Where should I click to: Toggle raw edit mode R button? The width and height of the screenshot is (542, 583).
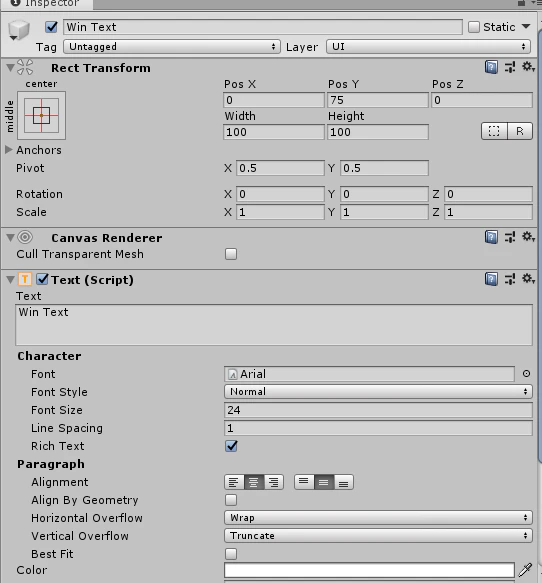(520, 131)
